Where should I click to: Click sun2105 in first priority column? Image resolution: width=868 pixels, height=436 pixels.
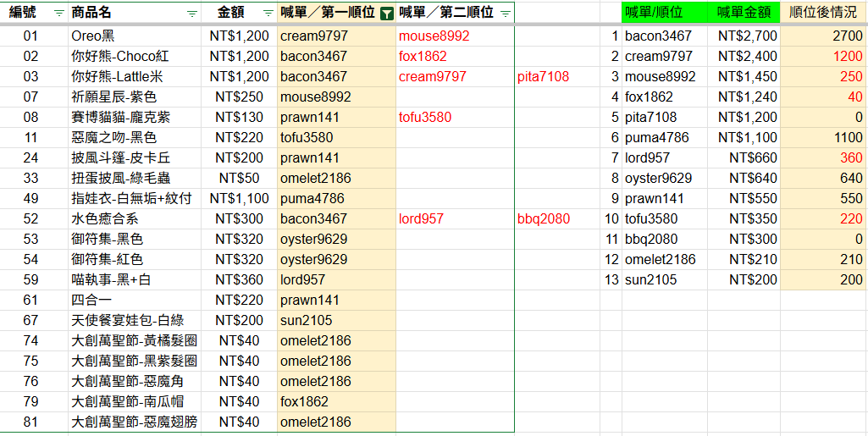[307, 321]
